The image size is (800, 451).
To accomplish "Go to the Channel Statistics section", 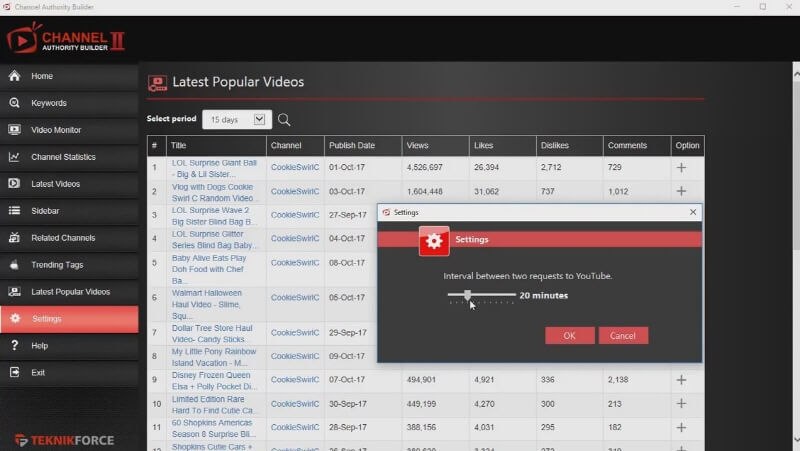I will point(69,157).
